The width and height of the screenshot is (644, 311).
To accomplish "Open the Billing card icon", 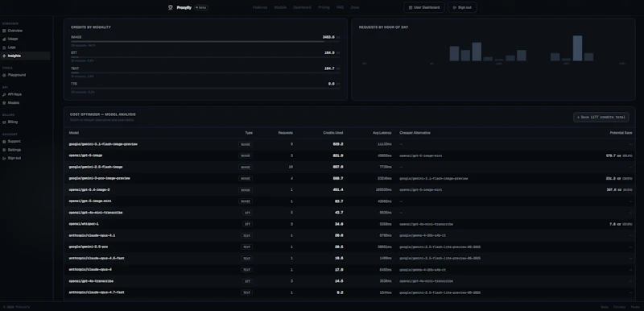I will click(x=4, y=122).
